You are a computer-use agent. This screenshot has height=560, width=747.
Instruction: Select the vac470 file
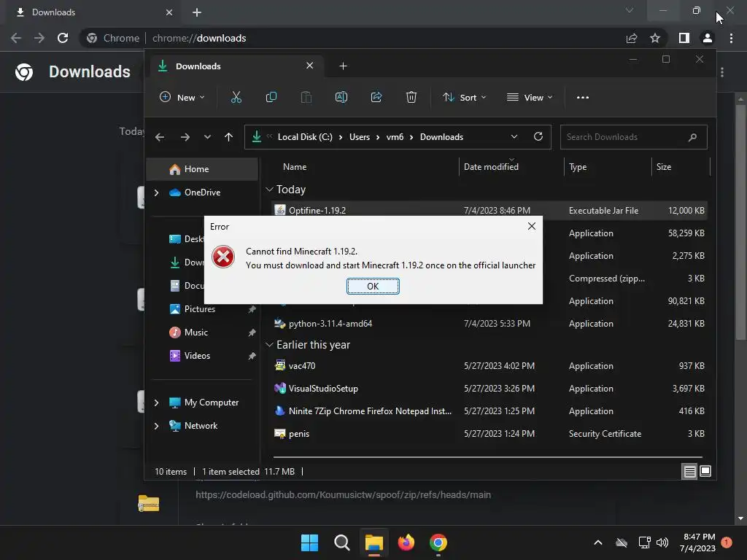click(489, 366)
